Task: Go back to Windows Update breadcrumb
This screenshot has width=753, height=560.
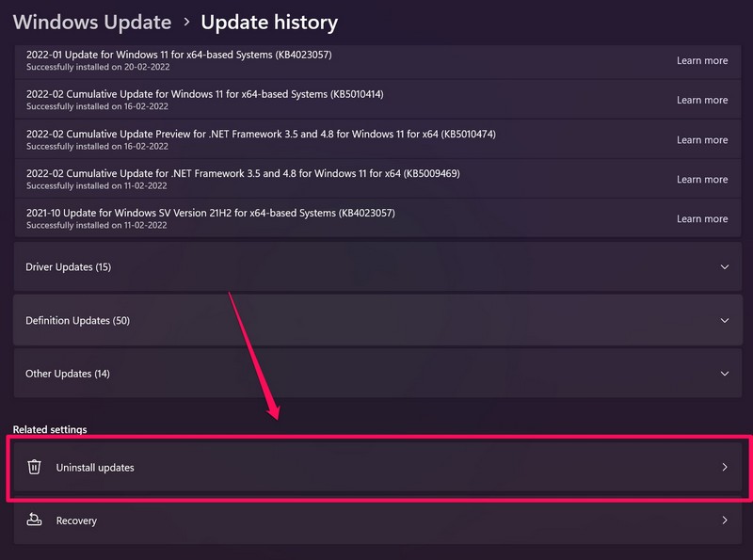Action: tap(92, 22)
